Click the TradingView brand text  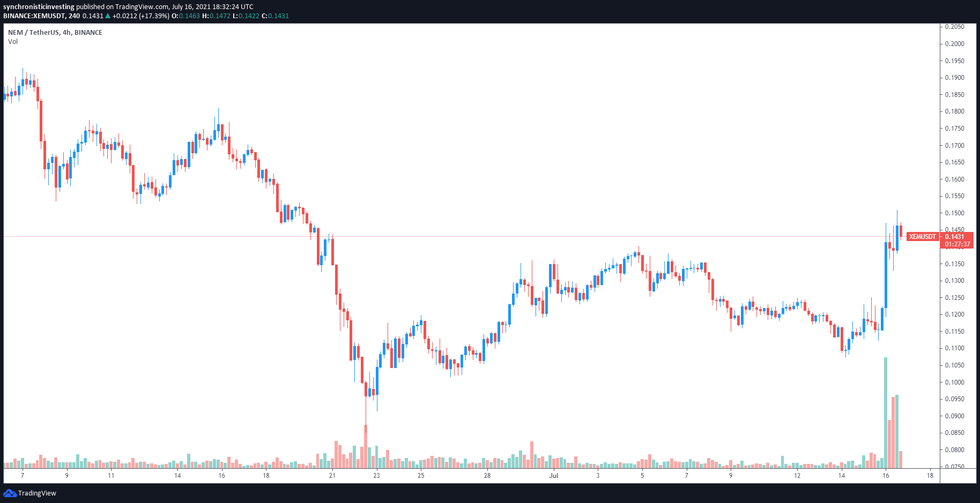coord(37,493)
